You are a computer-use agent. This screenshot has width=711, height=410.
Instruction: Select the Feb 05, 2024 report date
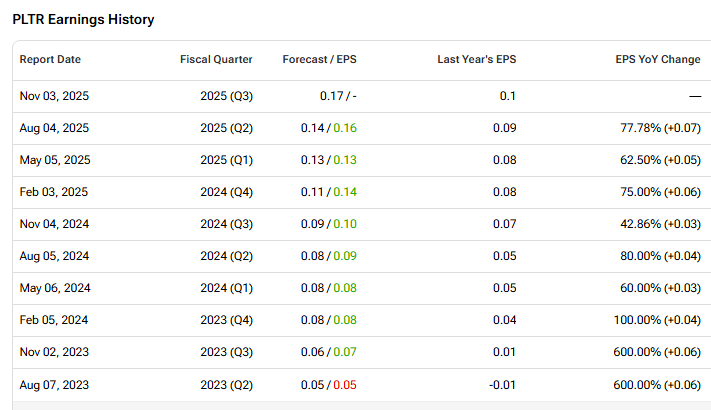[54, 321]
